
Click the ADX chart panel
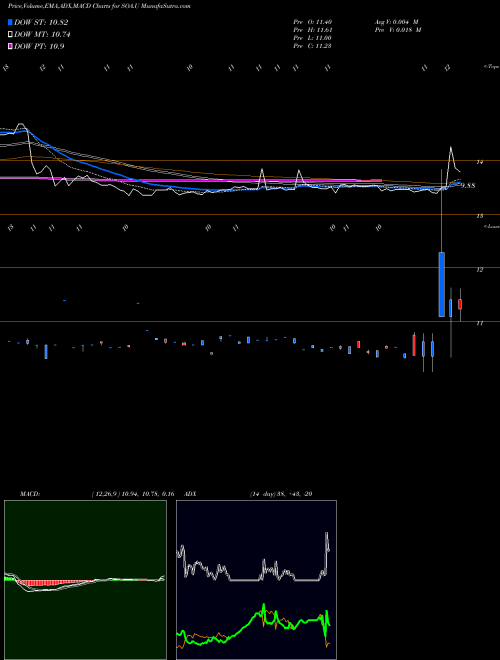pos(256,580)
